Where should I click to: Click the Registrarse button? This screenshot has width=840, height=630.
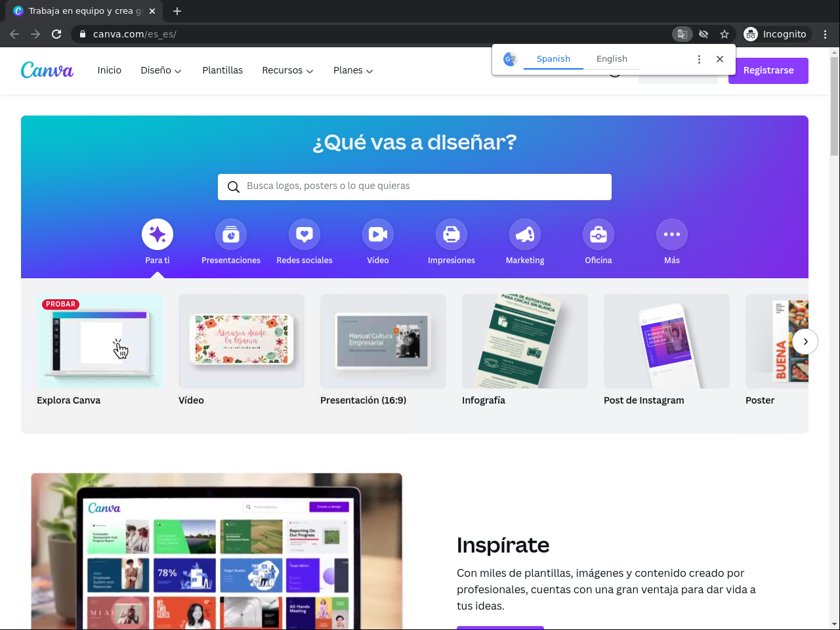768,71
